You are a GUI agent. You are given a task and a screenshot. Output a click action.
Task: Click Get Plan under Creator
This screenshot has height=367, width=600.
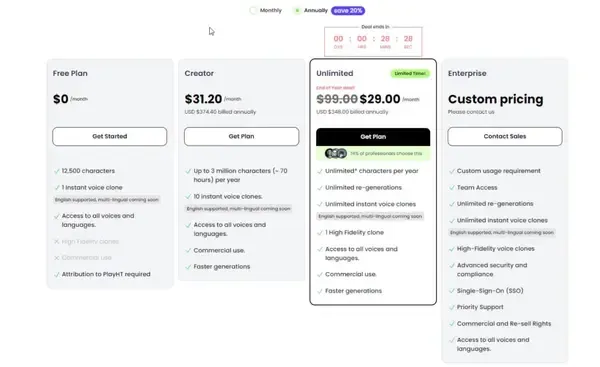[x=241, y=136]
